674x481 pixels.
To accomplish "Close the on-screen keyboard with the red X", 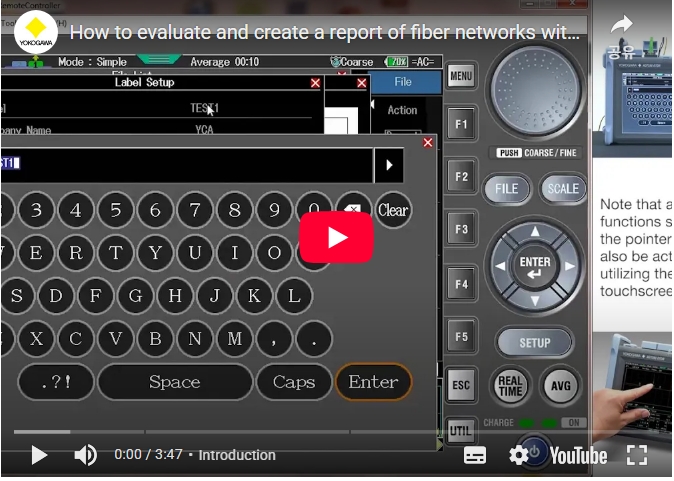I will coord(428,143).
